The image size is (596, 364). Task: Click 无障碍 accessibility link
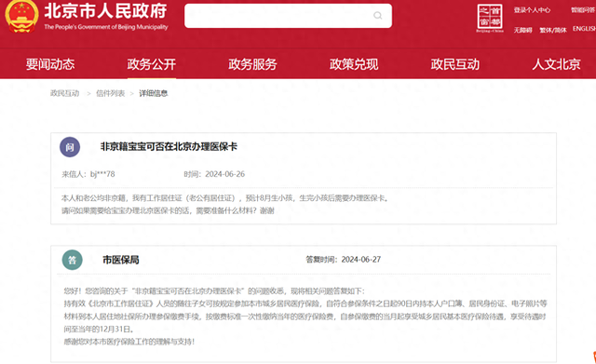(522, 30)
